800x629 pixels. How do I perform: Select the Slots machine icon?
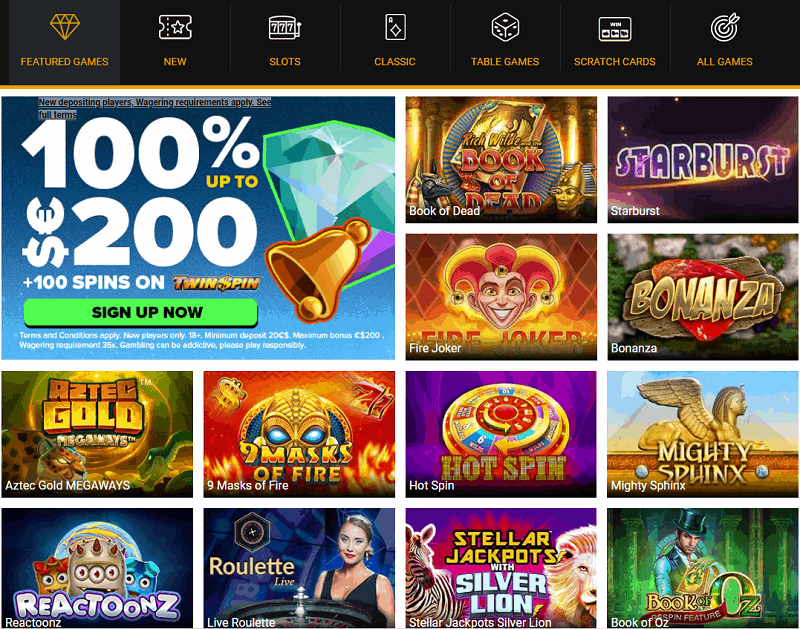click(285, 27)
